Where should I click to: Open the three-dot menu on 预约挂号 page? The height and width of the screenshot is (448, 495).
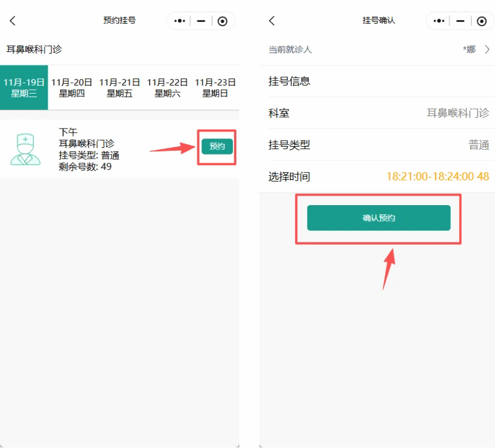click(x=180, y=21)
